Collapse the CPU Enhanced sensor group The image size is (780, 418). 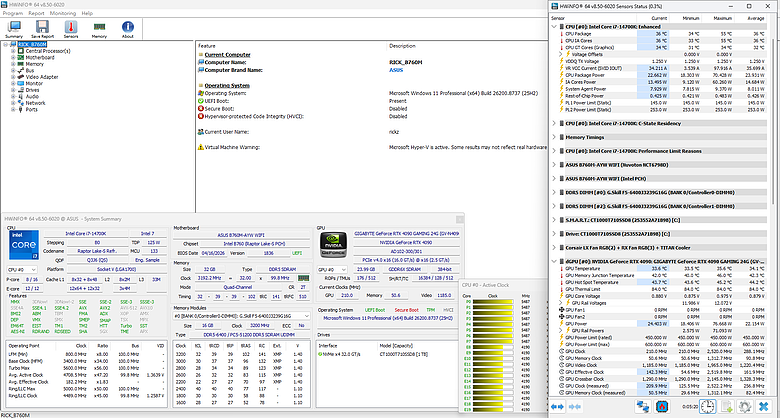[x=555, y=26]
